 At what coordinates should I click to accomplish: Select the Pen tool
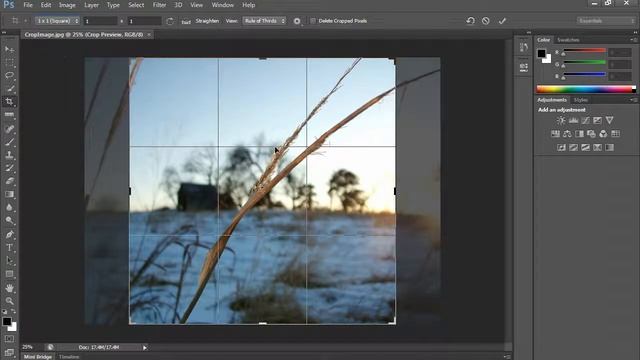point(9,234)
